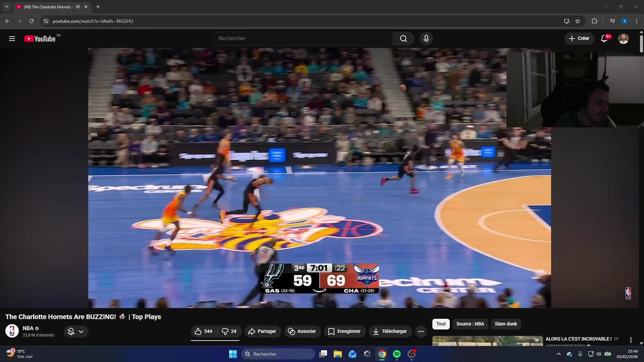644x362 pixels.
Task: Open the NBA channel name link
Action: coord(28,328)
